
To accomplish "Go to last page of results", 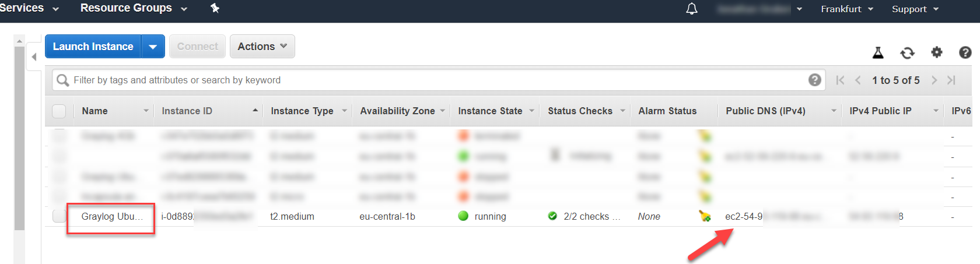I will click(x=951, y=80).
